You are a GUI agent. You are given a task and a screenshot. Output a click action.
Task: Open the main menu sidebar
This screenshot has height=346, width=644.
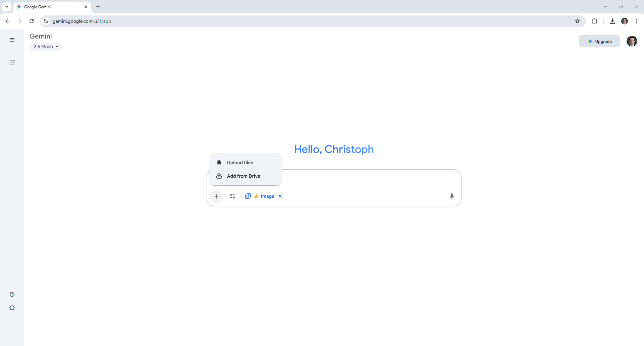[12, 40]
